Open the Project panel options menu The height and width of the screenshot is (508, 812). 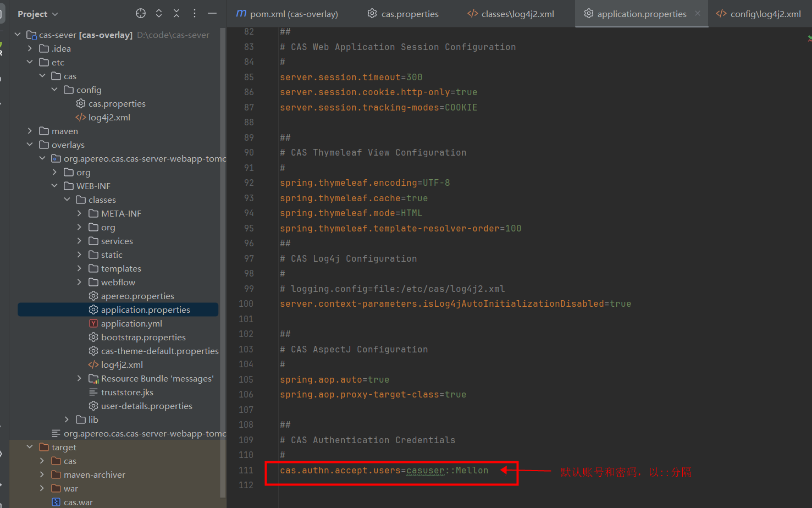(x=194, y=14)
